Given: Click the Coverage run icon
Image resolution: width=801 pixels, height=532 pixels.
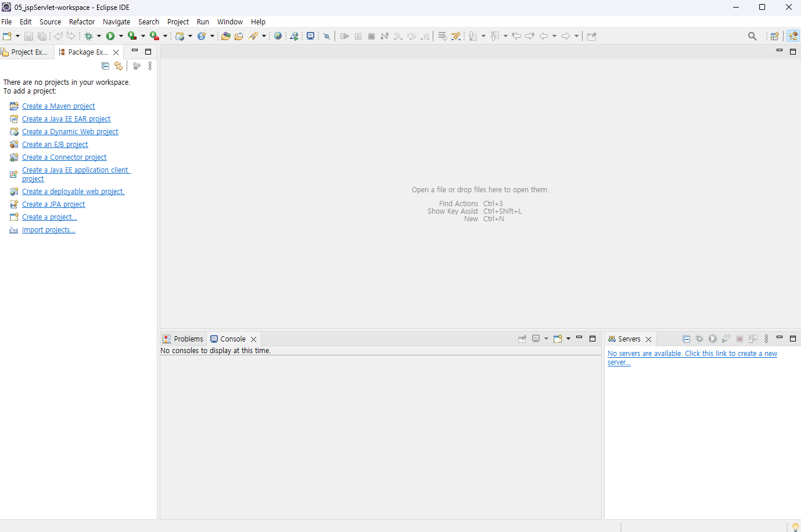Looking at the screenshot, I should [132, 36].
